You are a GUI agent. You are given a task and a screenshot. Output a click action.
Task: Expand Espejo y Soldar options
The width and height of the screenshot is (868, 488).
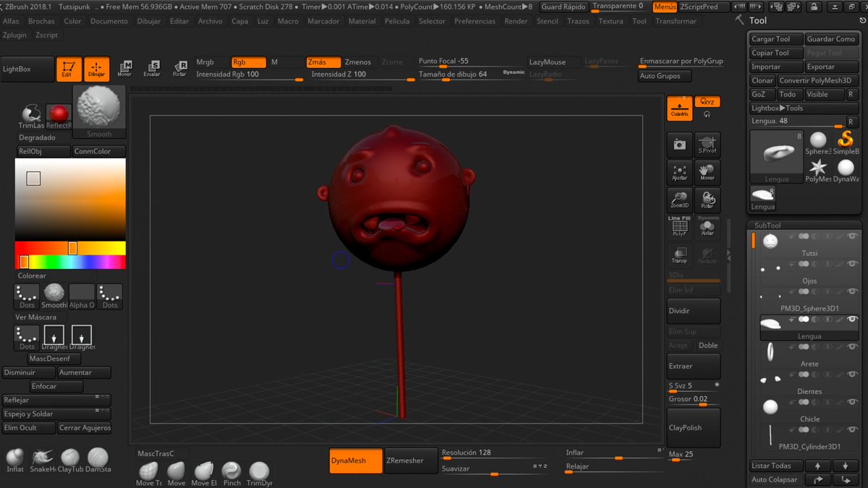click(56, 414)
